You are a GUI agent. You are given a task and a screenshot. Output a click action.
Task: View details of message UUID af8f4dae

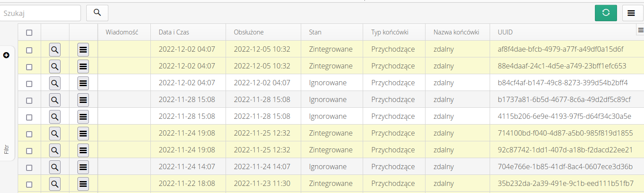55,49
